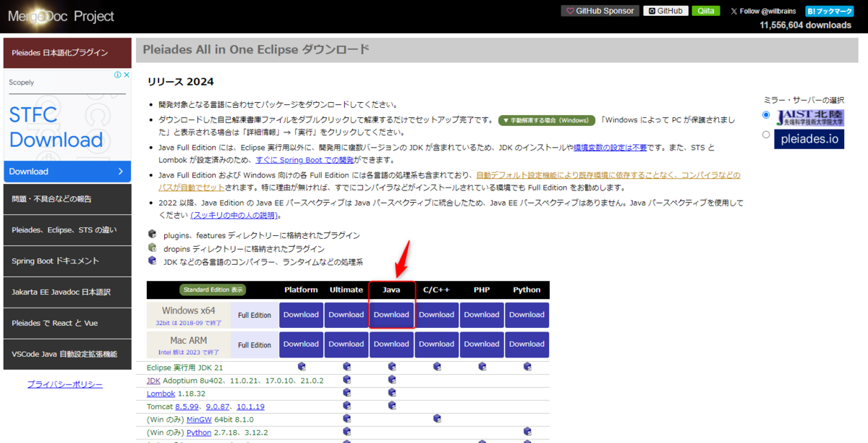Viewport: 868px width, 443px height.
Task: Download Mac ARM Python Full Edition
Action: point(527,345)
